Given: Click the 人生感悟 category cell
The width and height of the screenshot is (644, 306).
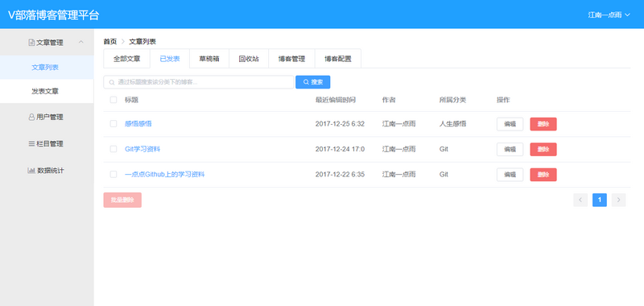Looking at the screenshot, I should pos(452,124).
